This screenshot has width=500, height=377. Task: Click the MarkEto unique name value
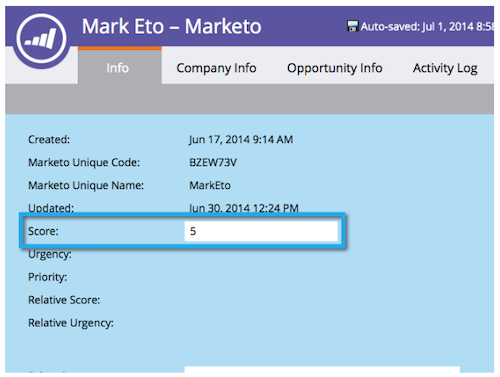[210, 185]
